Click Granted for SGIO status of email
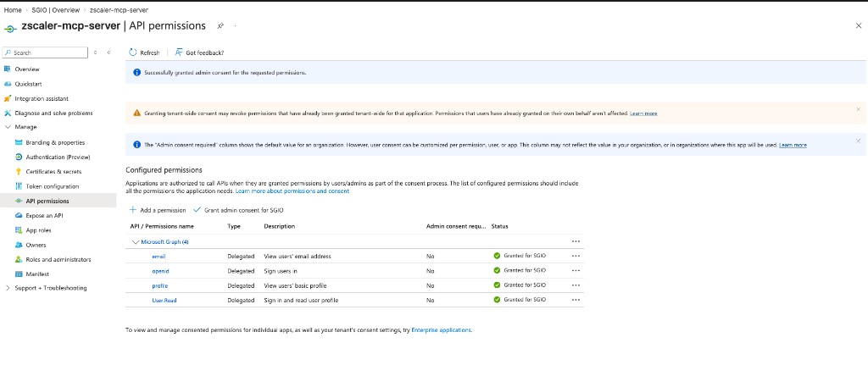The image size is (868, 365). click(520, 256)
